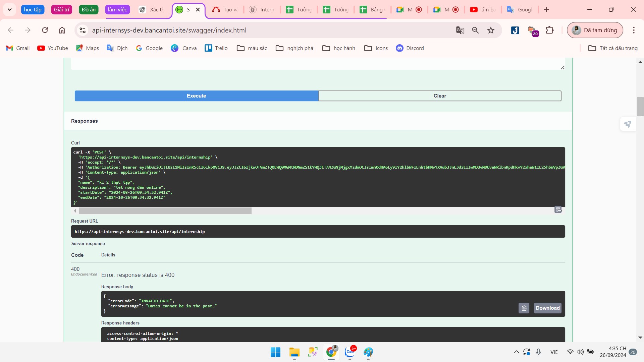Screen dimensions: 644x362
Task: Open Chrome three-dot menu
Action: (x=634, y=30)
